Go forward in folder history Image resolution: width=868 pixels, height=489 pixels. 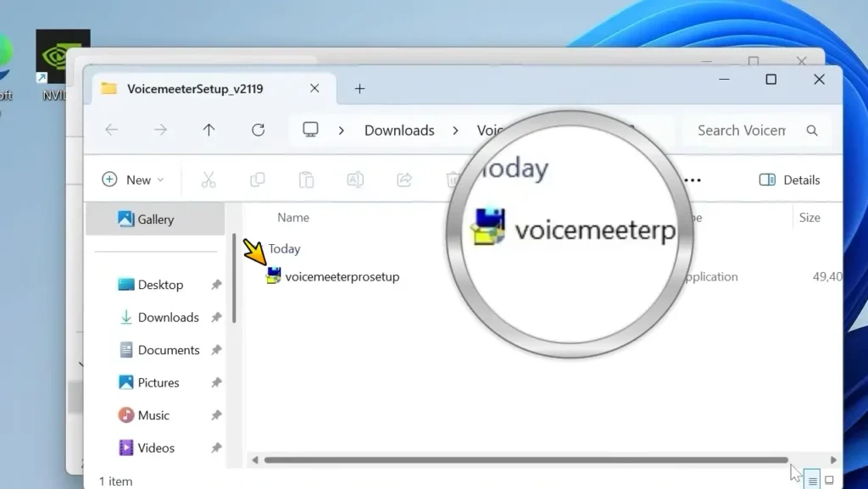pos(160,130)
